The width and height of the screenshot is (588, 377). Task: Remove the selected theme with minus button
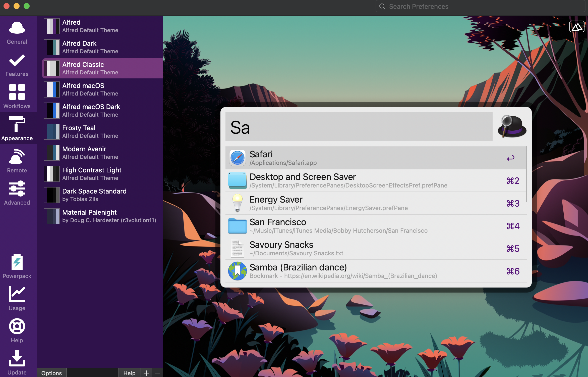click(x=157, y=373)
